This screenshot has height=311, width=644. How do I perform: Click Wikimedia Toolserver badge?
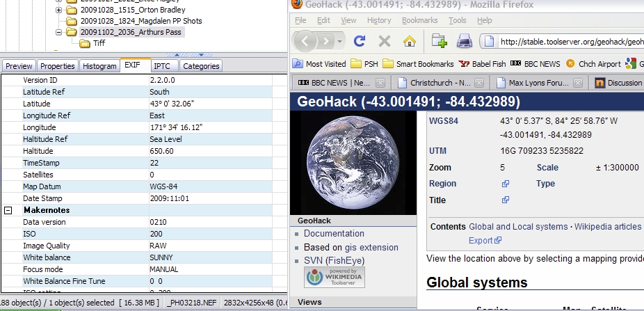335,278
